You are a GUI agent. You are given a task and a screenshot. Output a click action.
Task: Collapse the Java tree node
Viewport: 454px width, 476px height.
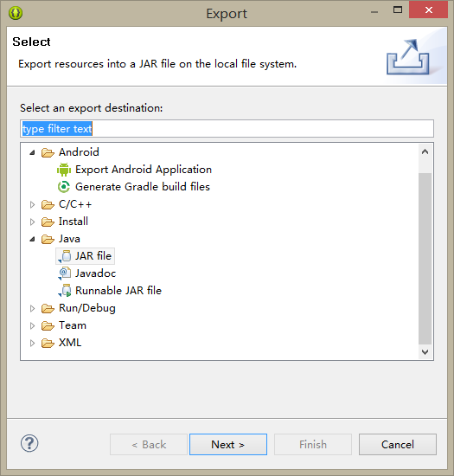click(33, 239)
